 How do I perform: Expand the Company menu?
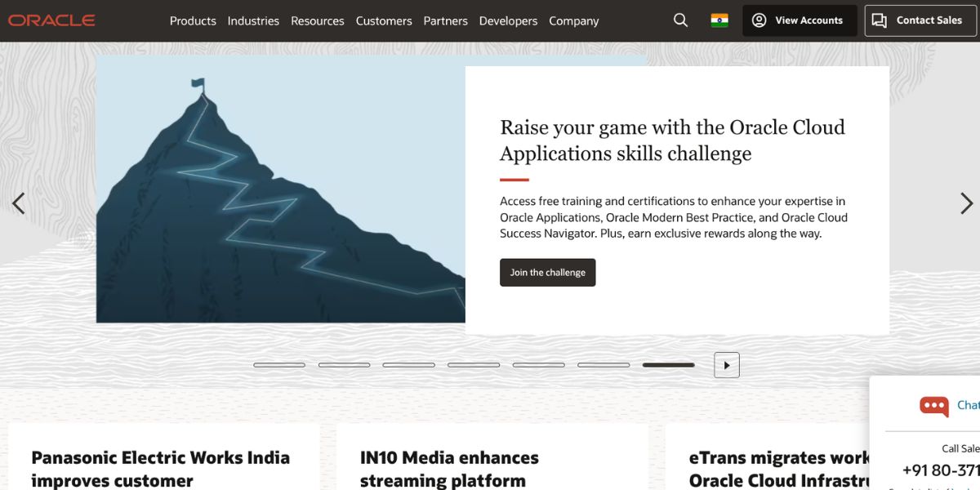coord(573,21)
